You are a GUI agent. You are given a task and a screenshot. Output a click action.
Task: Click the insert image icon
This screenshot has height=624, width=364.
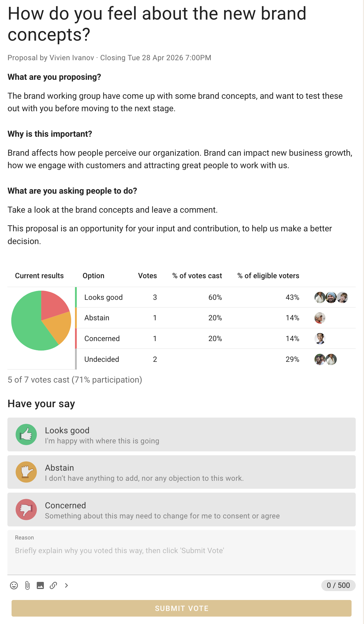tap(40, 585)
